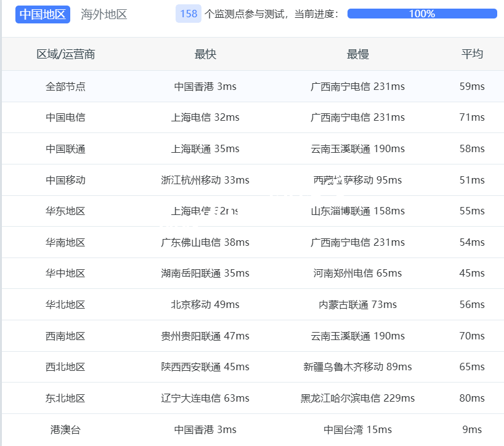Select the 中国联通 row label
The image size is (504, 446).
pos(65,148)
